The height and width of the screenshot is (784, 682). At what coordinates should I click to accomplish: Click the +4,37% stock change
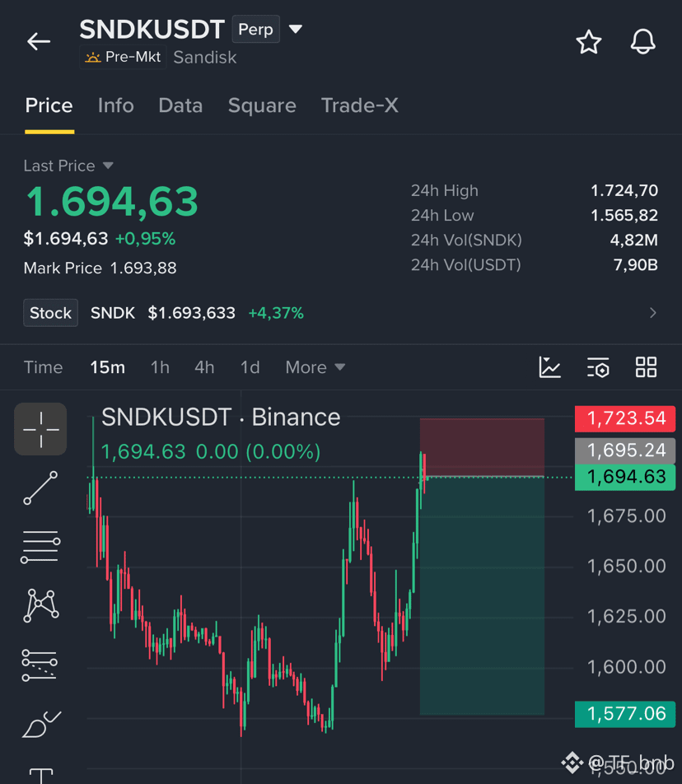[x=276, y=313]
